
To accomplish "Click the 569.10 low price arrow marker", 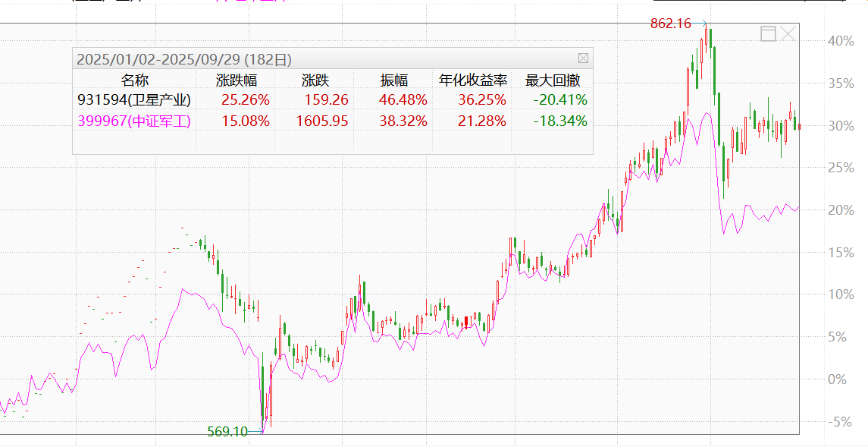I will 259,432.
